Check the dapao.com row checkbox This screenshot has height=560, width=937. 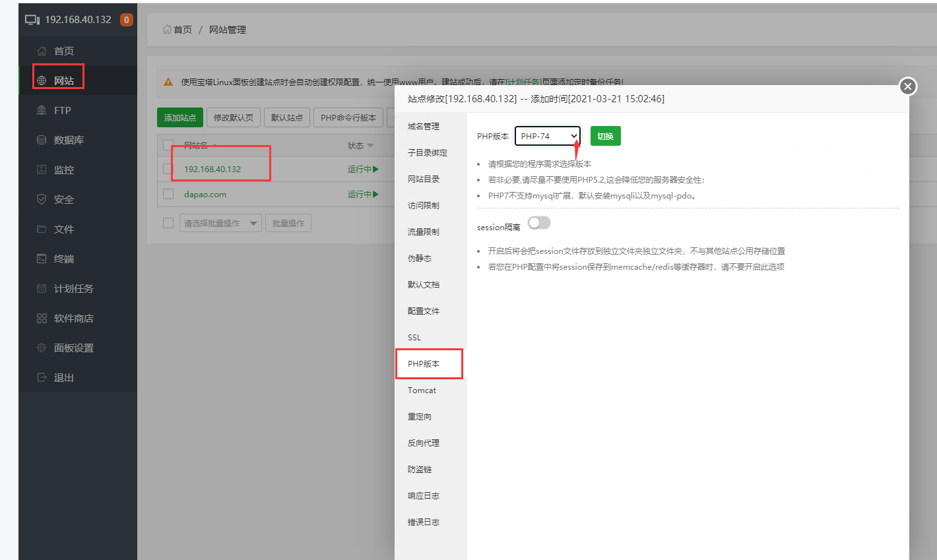tap(168, 194)
